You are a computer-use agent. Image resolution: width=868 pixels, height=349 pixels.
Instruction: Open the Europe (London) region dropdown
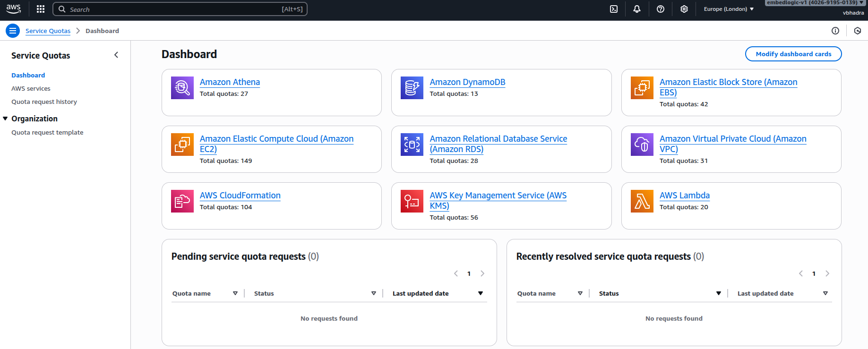click(x=728, y=9)
